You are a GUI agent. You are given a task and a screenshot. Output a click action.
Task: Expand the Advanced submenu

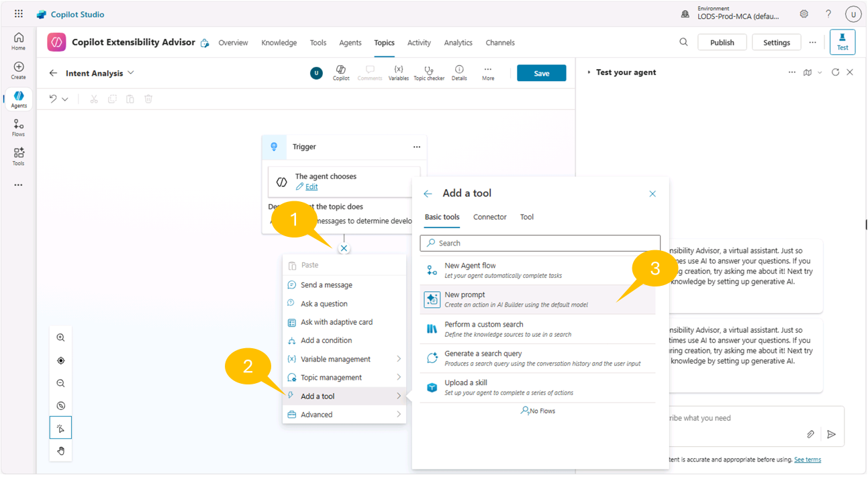[344, 415]
